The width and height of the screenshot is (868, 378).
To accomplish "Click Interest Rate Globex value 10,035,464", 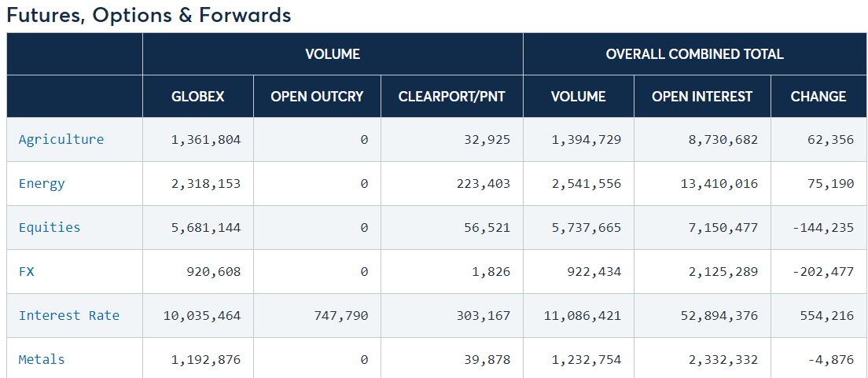I will (202, 315).
